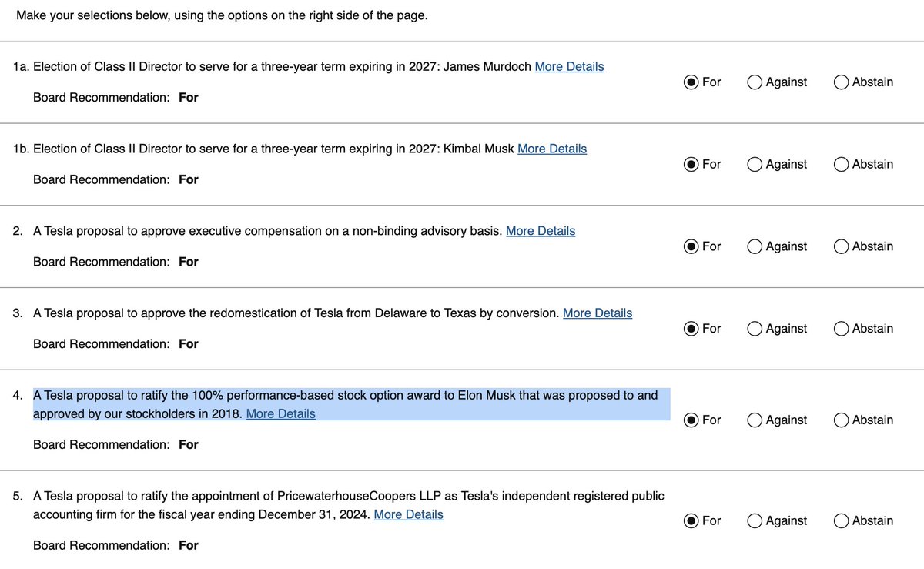
Task: Select Against the redomestication proposal
Action: tap(755, 329)
